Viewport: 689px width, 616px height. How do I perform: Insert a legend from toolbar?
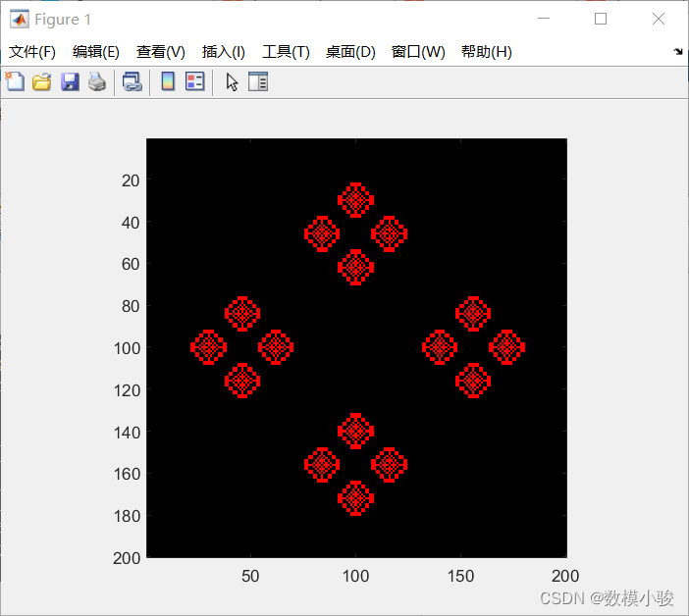pyautogui.click(x=194, y=81)
